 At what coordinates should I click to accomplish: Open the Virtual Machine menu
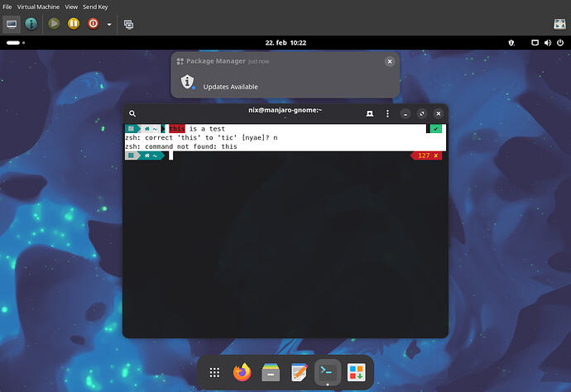pos(36,7)
